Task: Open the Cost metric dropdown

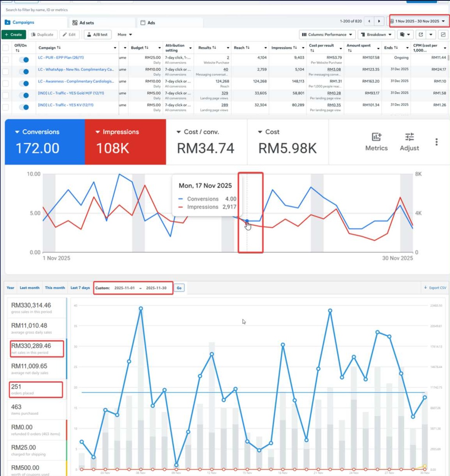Action: tap(260, 132)
